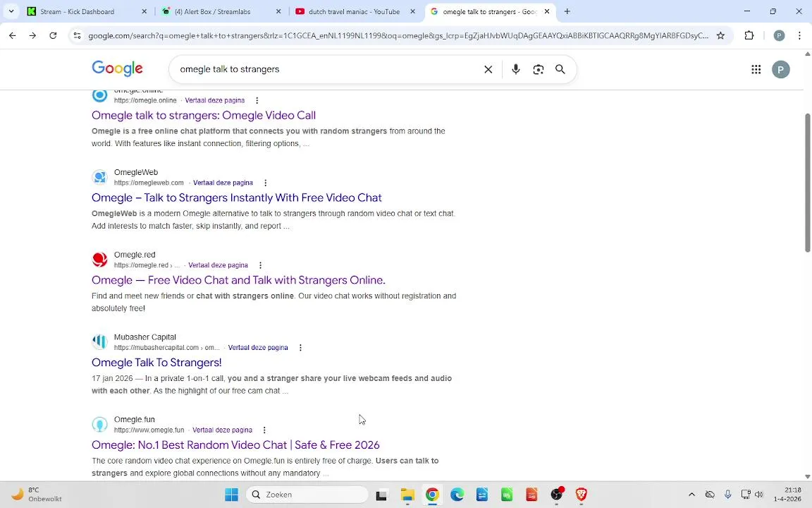Viewport: 812px width, 508px height.
Task: Open Microsoft Edge from the taskbar
Action: pyautogui.click(x=457, y=495)
